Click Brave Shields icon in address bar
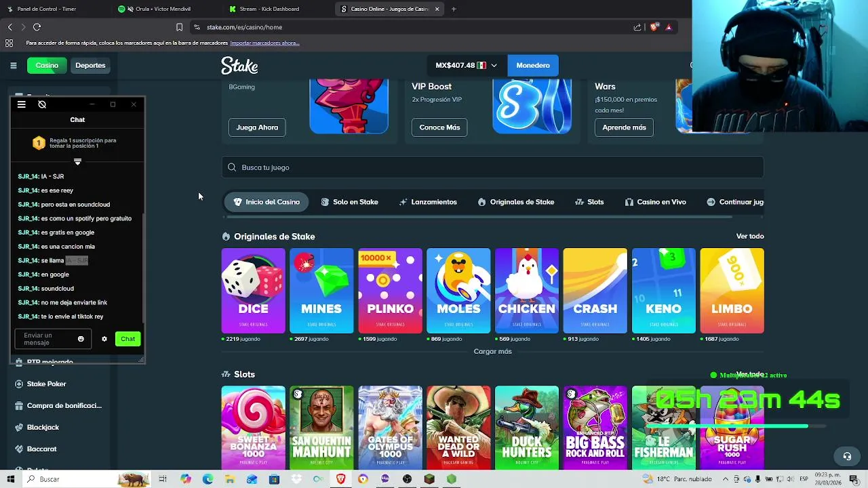868x488 pixels. (654, 27)
